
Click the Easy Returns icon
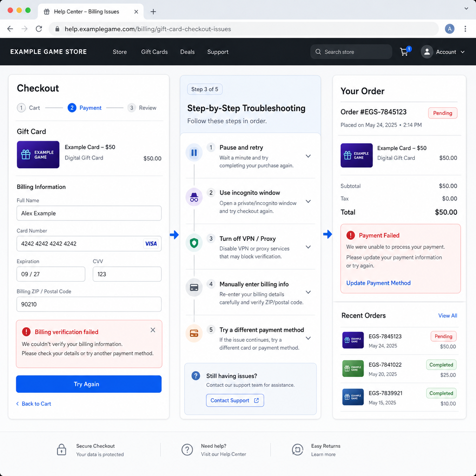tap(297, 450)
